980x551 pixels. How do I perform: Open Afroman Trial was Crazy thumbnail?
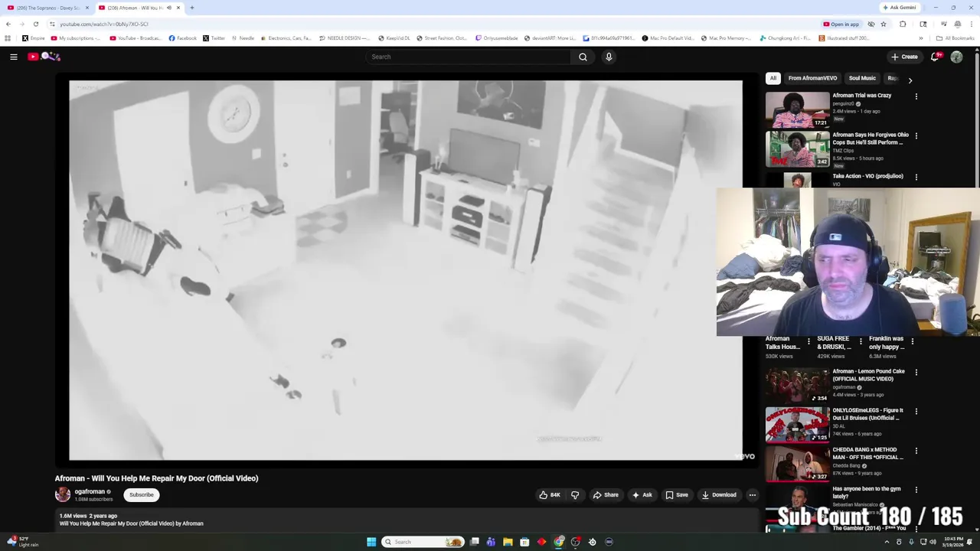point(797,109)
